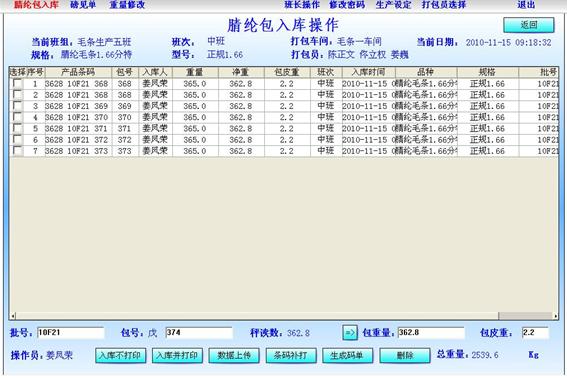The height and width of the screenshot is (378, 567).
Task: Click the horizontal scrollbar thumb
Action: click(x=525, y=316)
